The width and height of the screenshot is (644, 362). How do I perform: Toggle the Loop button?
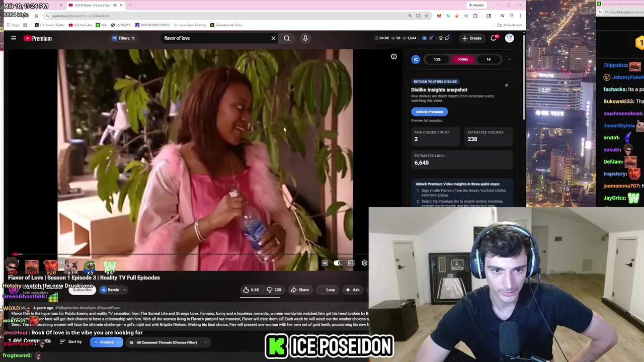(x=328, y=290)
